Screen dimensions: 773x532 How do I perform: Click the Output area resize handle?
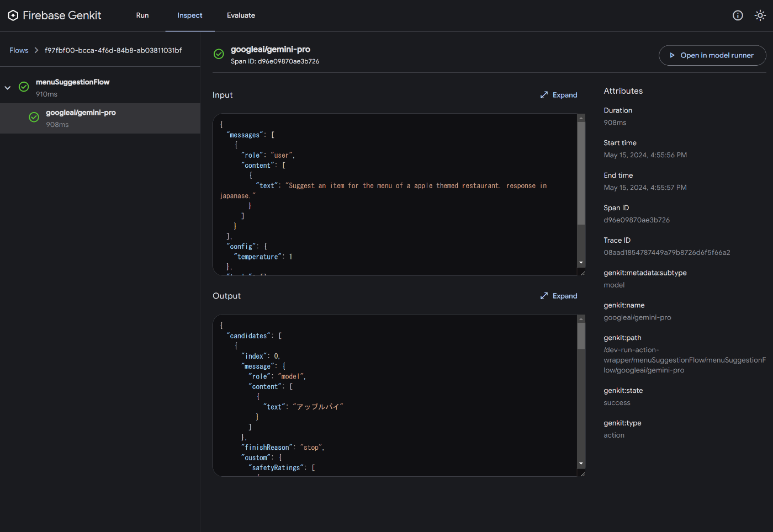click(x=583, y=474)
